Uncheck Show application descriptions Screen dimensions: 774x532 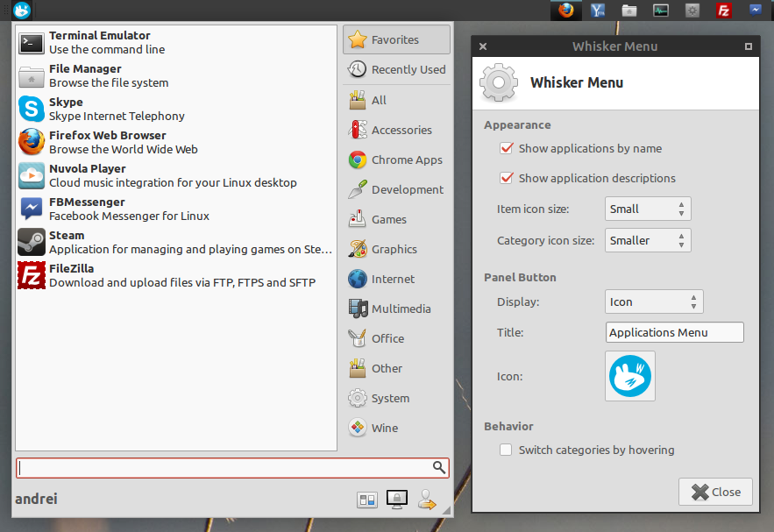(506, 177)
